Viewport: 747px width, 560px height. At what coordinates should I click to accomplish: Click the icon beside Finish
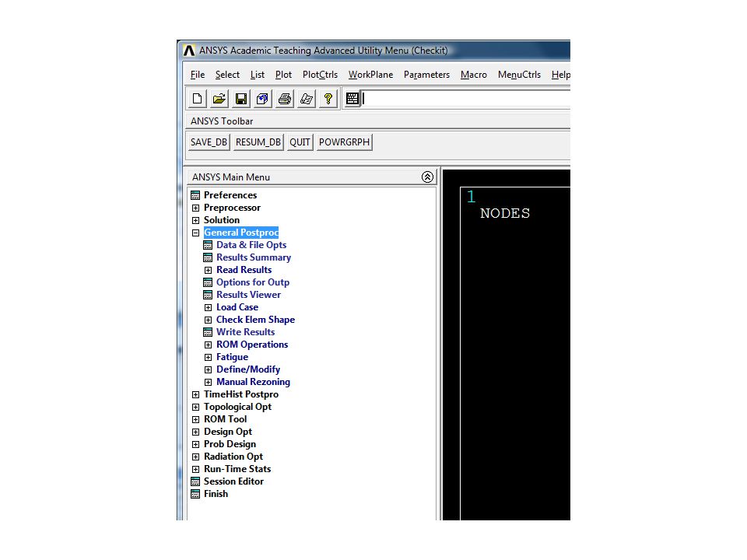195,494
